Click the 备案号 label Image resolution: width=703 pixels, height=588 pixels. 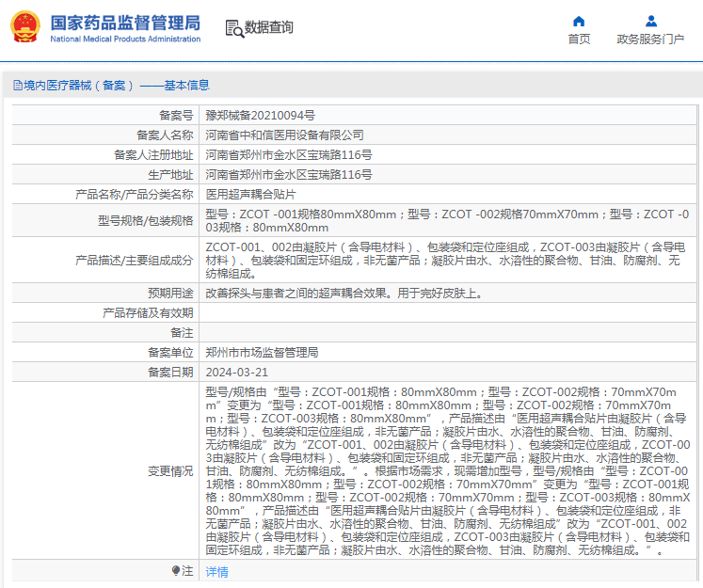pyautogui.click(x=176, y=115)
